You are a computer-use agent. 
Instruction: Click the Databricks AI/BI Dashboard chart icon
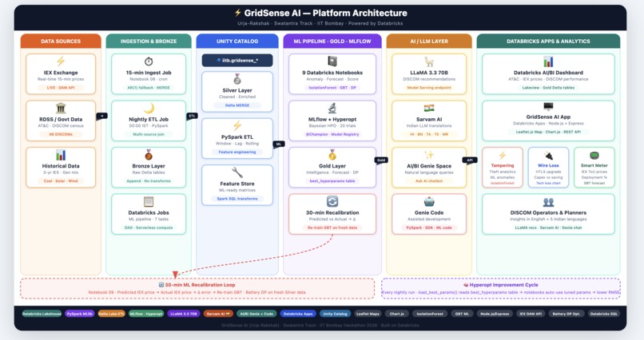point(548,61)
